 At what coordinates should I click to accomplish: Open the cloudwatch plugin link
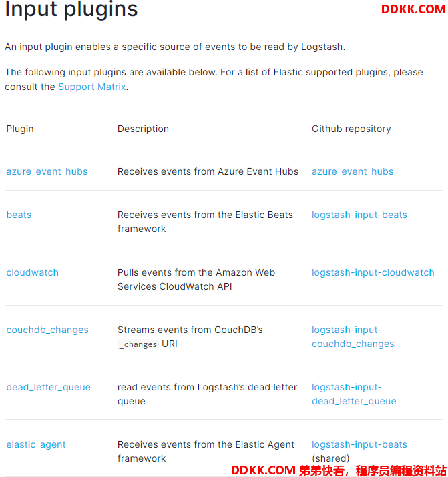32,272
